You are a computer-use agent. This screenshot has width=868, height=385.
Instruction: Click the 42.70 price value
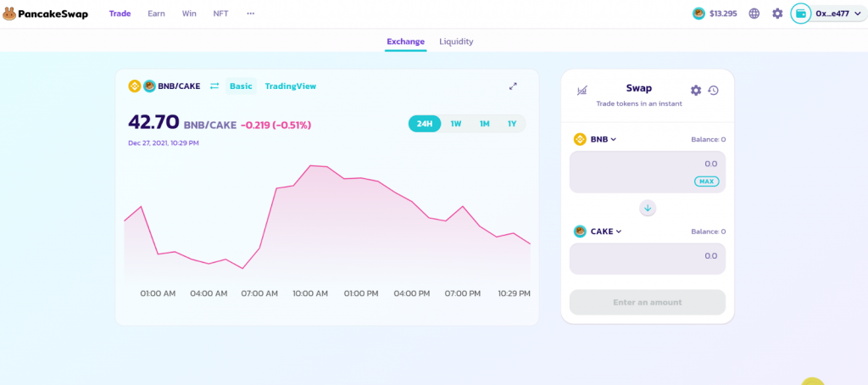(153, 122)
